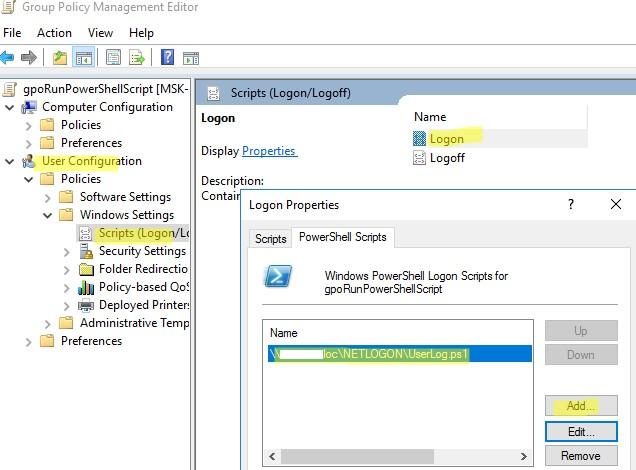Open the Help menu
This screenshot has width=636, height=470.
141,33
